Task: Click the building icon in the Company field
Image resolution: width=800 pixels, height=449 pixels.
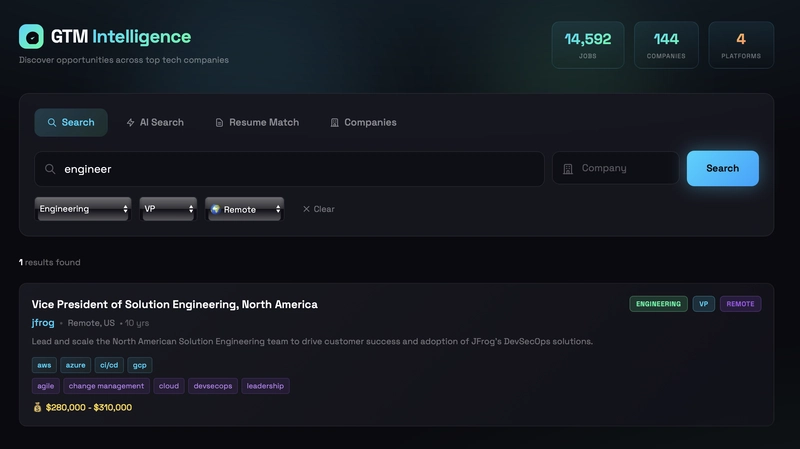Action: [568, 169]
